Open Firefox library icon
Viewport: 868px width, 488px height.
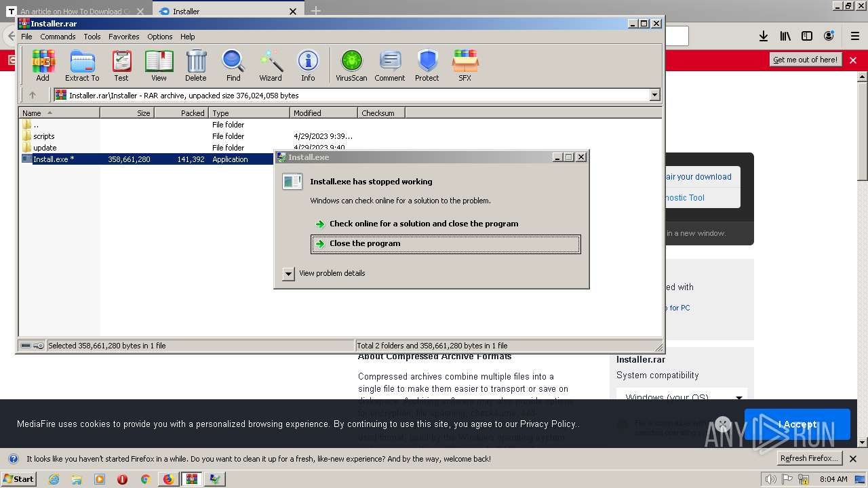pyautogui.click(x=785, y=36)
